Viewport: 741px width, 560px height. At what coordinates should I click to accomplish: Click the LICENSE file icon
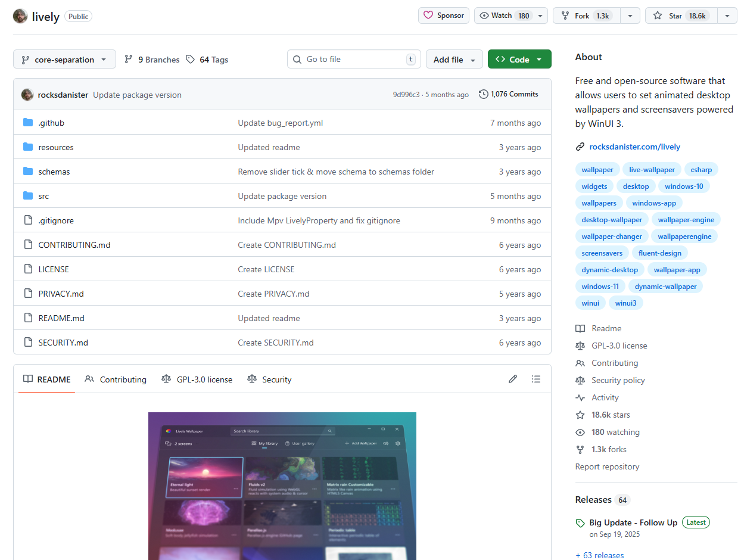click(28, 269)
